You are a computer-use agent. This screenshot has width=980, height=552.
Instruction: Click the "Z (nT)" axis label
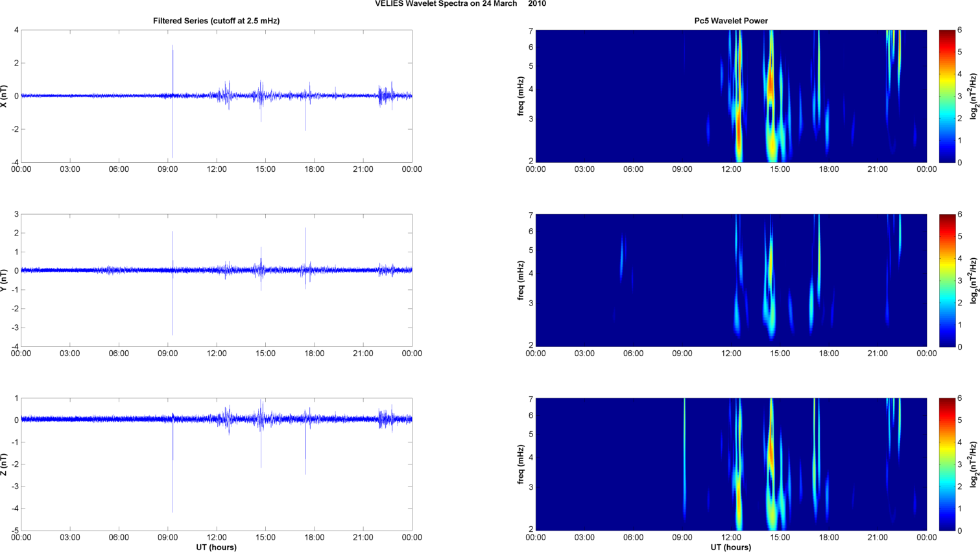coord(5,464)
